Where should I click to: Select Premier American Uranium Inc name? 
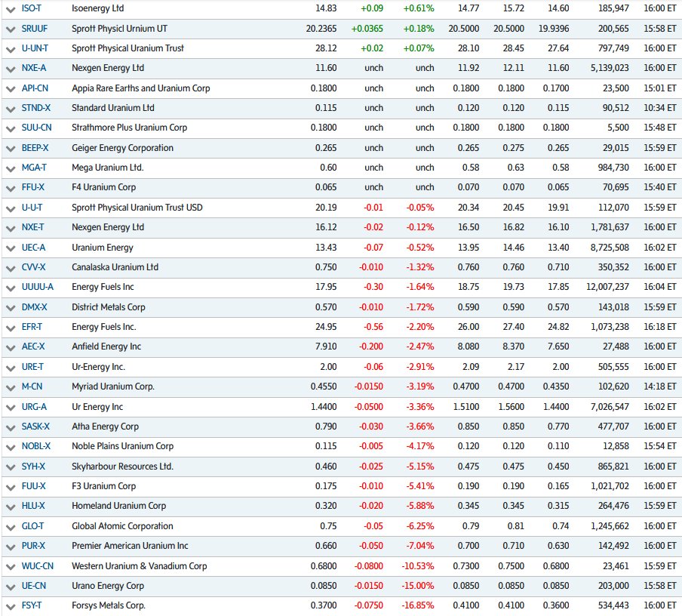click(x=130, y=546)
